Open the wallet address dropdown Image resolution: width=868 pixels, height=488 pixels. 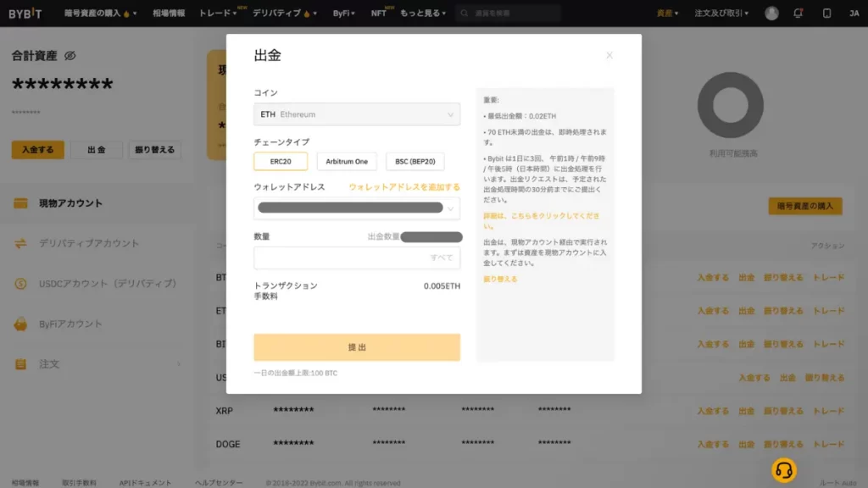coord(357,208)
